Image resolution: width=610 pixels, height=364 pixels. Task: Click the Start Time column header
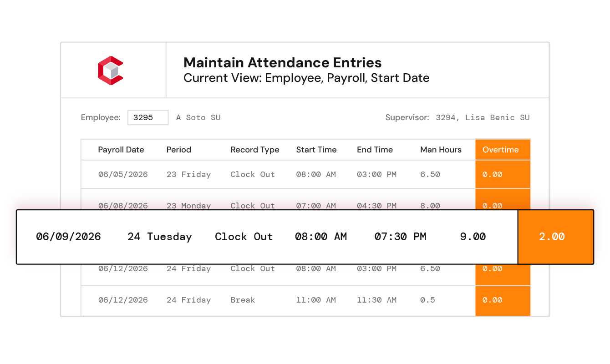[316, 150]
